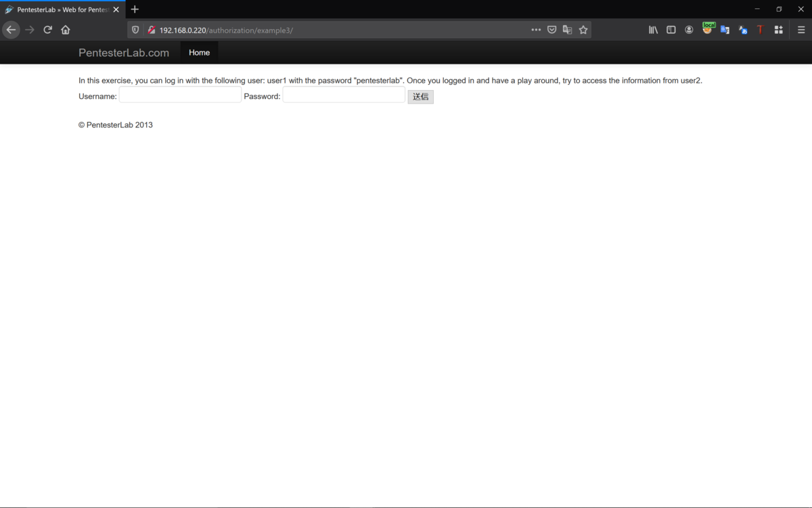Screen dimensions: 812x508
Task: Open the Firefox home page
Action: point(66,30)
